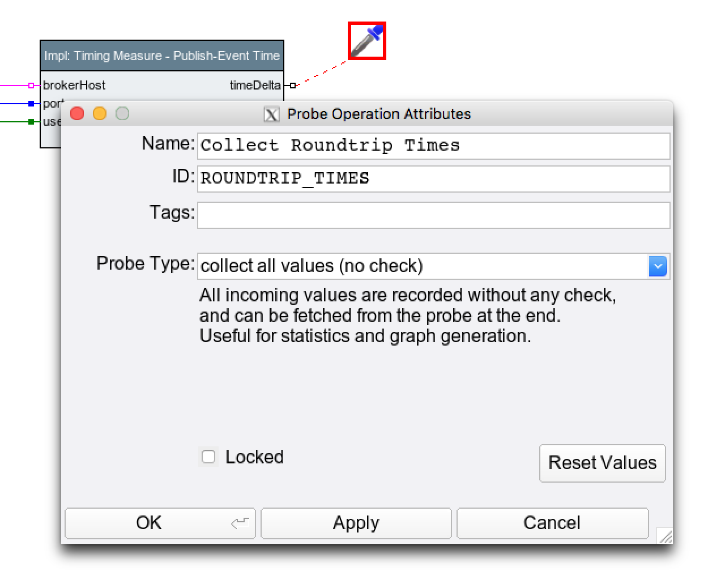Click the ID field containing ROUNDTRIP_TIMES
708x588 pixels.
433,178
